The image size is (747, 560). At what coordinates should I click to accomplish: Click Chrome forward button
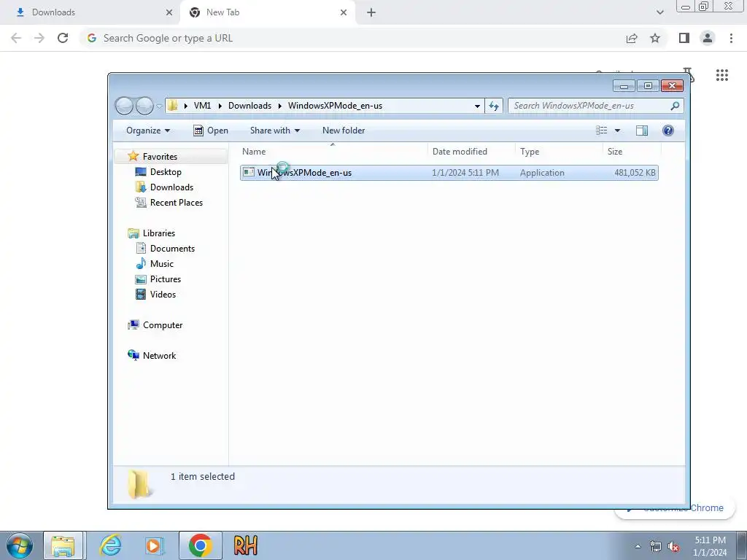tap(39, 38)
